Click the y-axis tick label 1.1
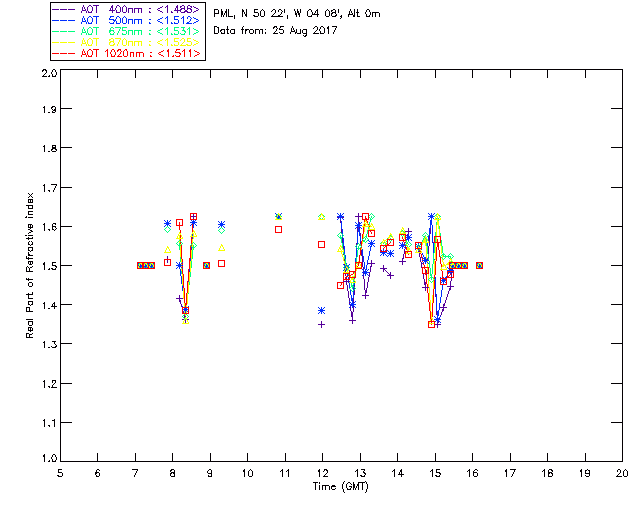The image size is (640, 512). (49, 423)
